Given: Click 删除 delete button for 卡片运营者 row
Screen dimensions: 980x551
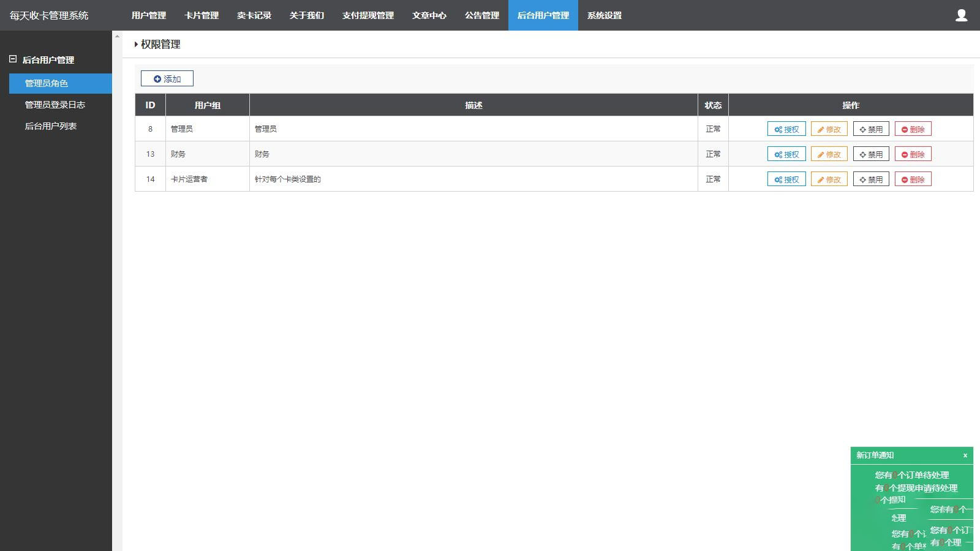Looking at the screenshot, I should tap(913, 179).
